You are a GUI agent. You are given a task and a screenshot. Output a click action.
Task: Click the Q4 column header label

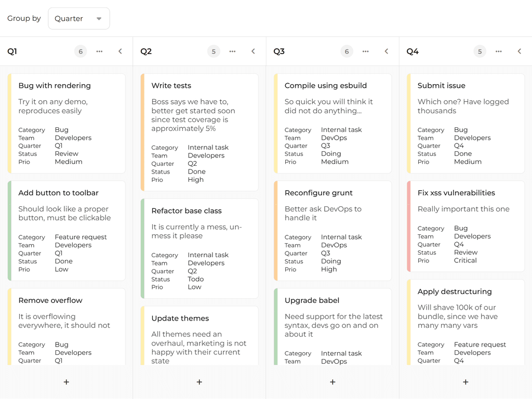click(413, 51)
